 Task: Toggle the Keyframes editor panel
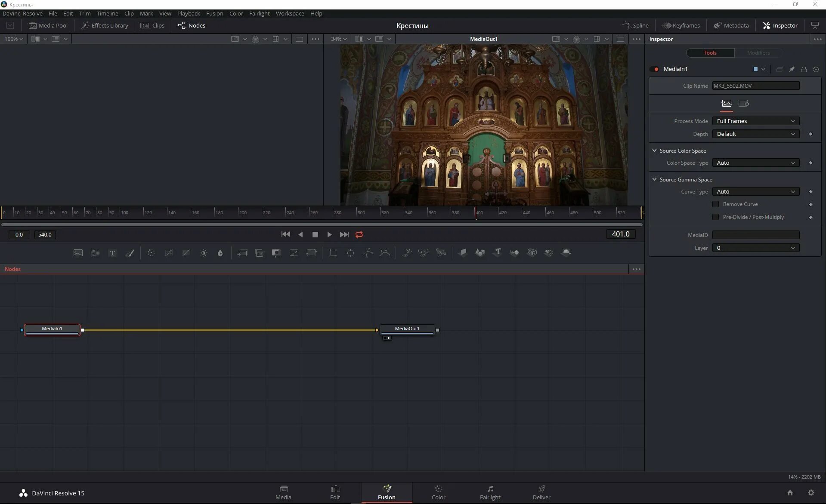(681, 25)
